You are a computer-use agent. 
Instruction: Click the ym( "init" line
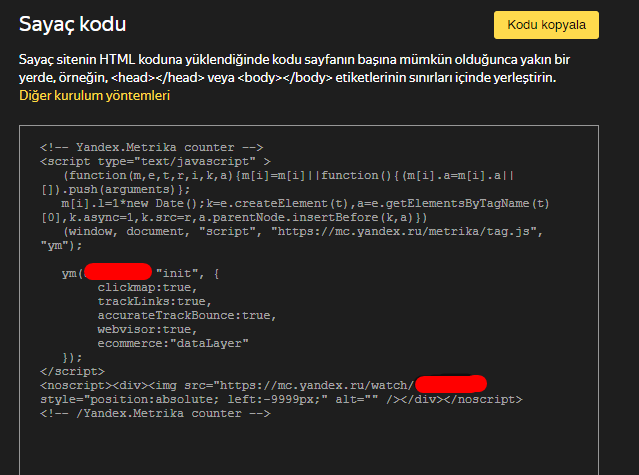(141, 273)
